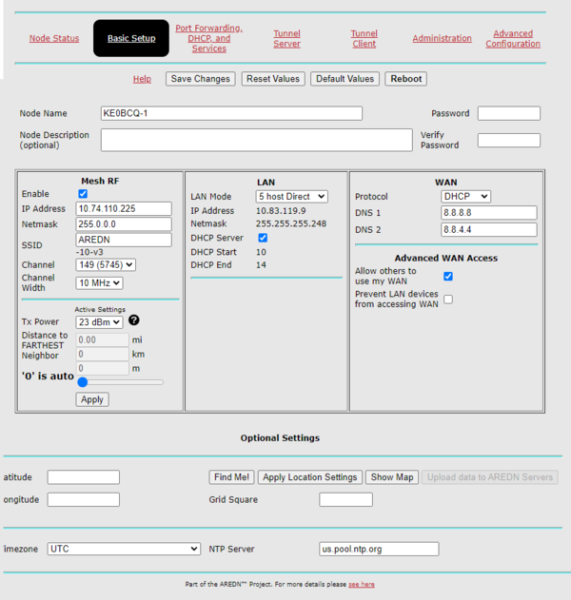
Task: Open the Administration page
Action: click(442, 38)
